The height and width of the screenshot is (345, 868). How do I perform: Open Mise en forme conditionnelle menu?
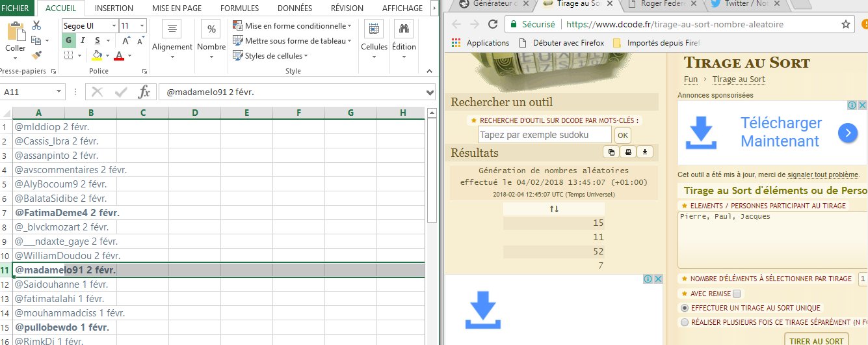pyautogui.click(x=292, y=26)
